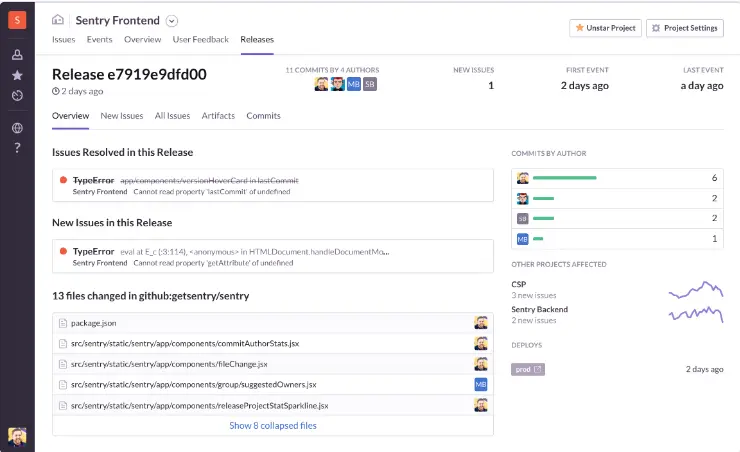This screenshot has height=452, width=740.
Task: Click the first author avatar under commits header
Action: 321,84
